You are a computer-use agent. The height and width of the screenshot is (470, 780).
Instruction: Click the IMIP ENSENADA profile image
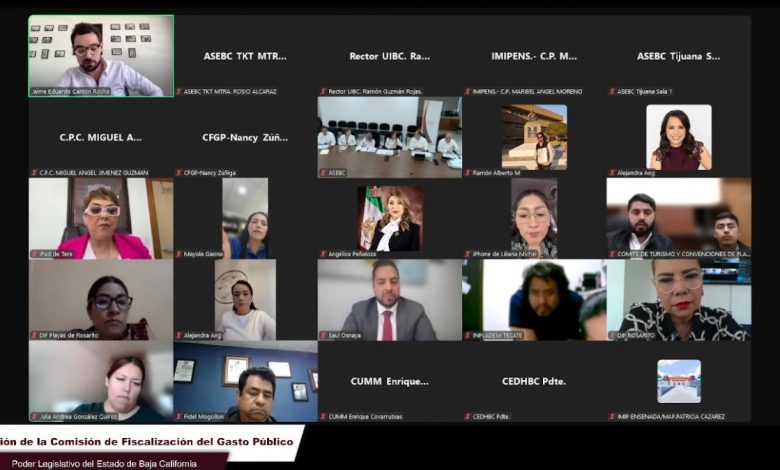679,381
